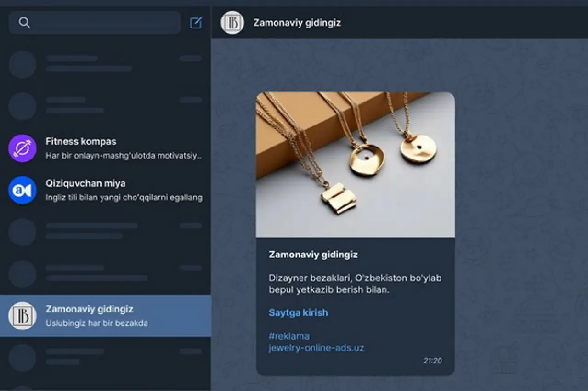Click the search magnifier icon

pyautogui.click(x=24, y=23)
